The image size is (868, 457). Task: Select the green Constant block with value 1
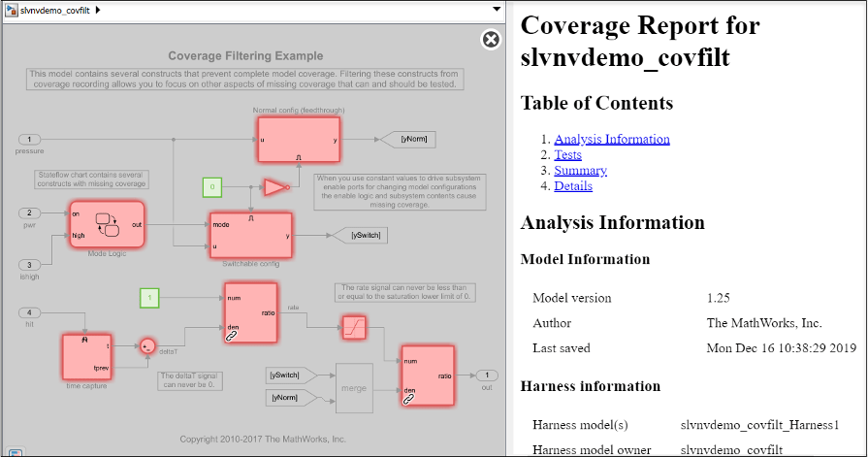(149, 298)
